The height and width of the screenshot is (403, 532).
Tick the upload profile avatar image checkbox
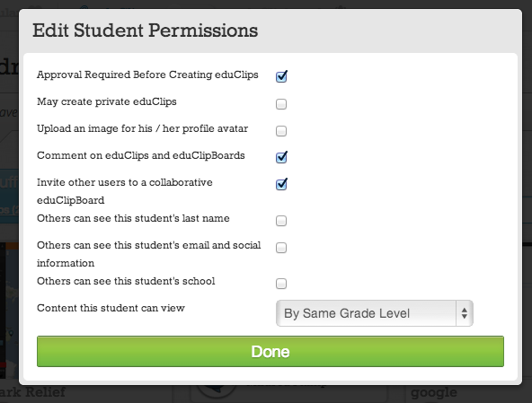point(281,131)
